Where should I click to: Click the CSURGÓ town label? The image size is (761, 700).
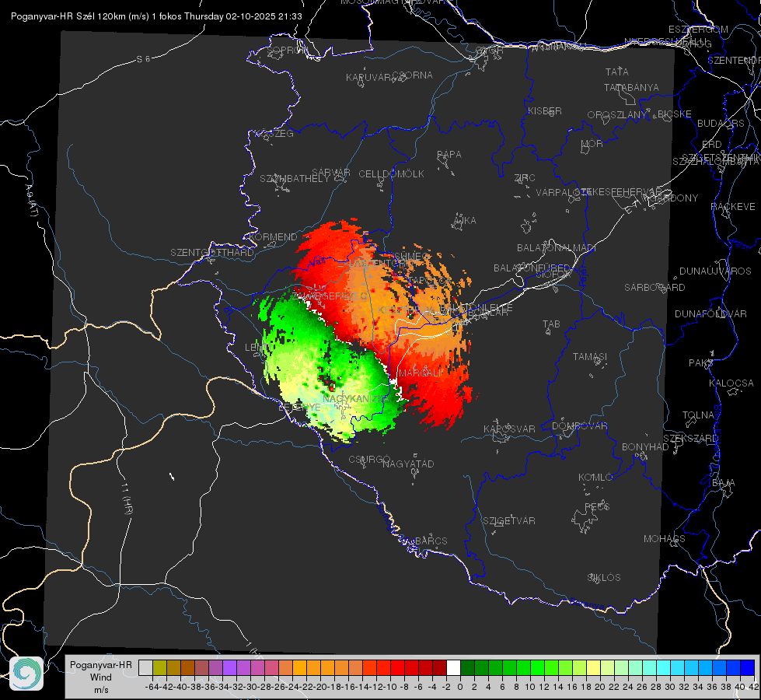pos(369,459)
